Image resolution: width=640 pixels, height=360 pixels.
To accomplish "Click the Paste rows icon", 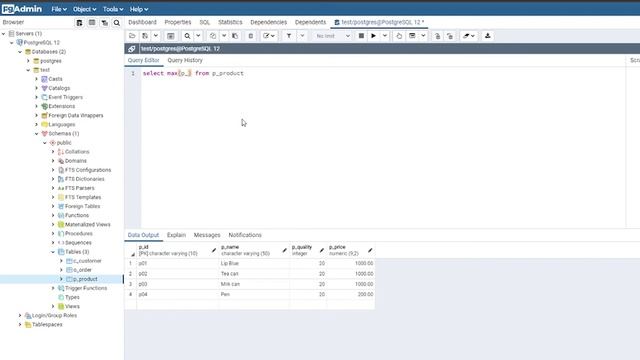I will [x=235, y=36].
